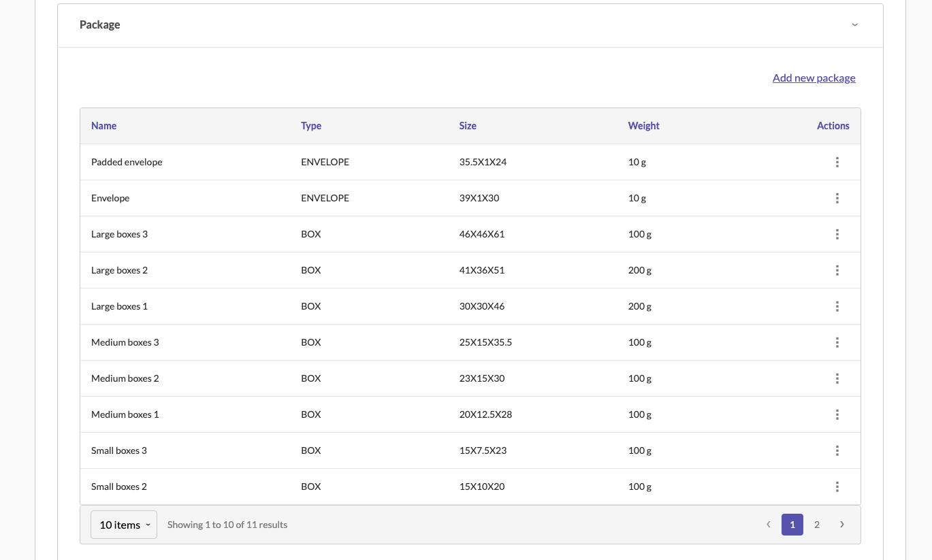Select the Envelope name cell
This screenshot has height=560, width=932.
click(110, 198)
